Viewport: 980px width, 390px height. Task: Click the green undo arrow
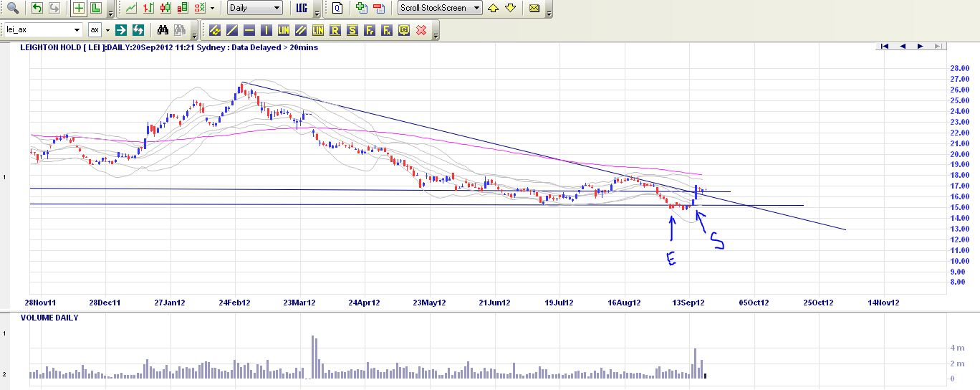[x=37, y=8]
